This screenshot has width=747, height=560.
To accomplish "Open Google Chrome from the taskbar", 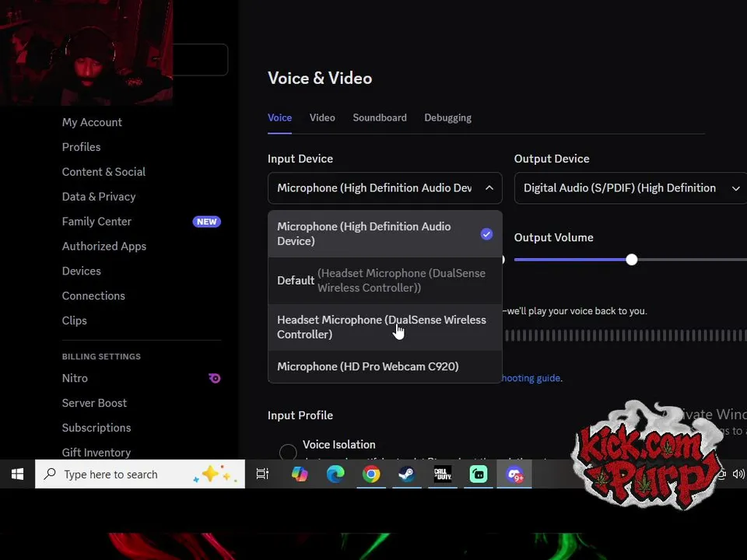I will [x=371, y=474].
